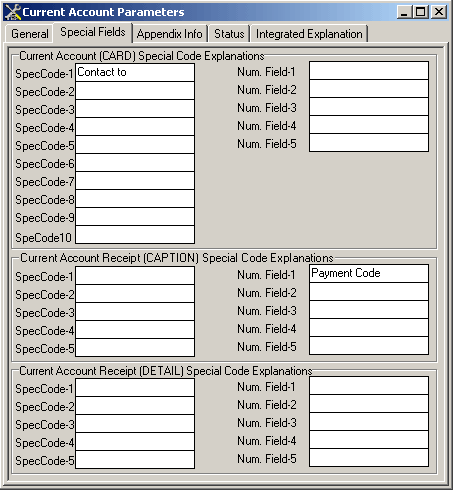Click the CAPTION Num. Field-1 Payment Code field
The width and height of the screenshot is (453, 490).
[369, 274]
